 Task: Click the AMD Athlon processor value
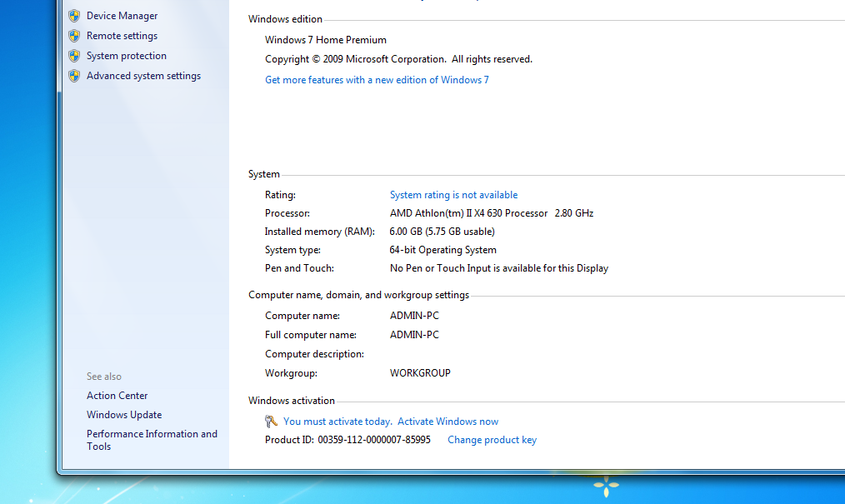(x=492, y=213)
